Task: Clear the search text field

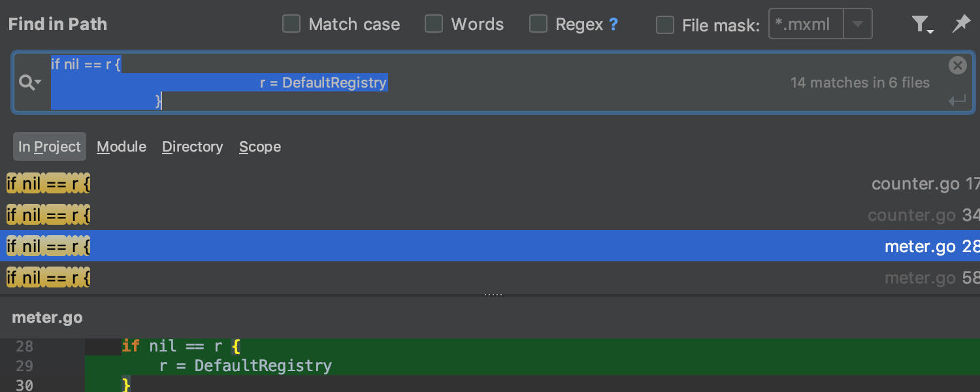Action: pyautogui.click(x=957, y=65)
